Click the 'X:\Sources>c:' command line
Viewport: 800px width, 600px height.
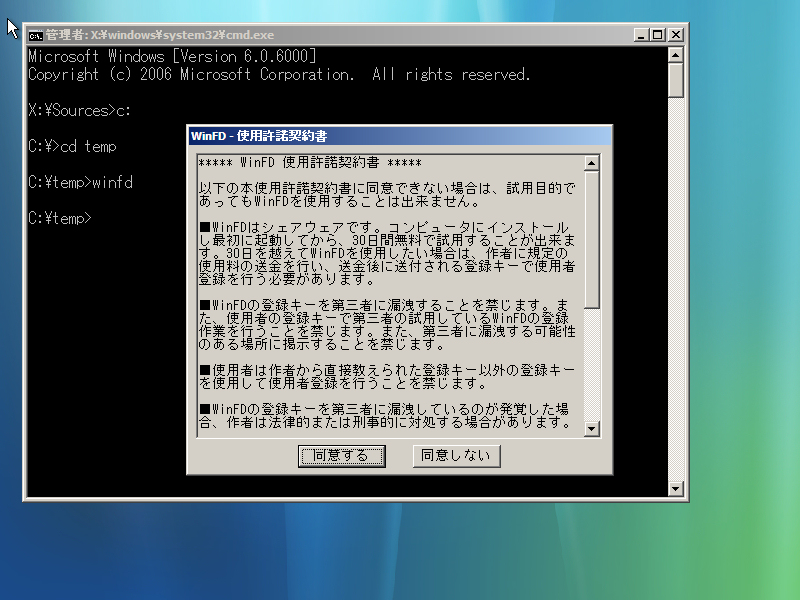pos(79,110)
